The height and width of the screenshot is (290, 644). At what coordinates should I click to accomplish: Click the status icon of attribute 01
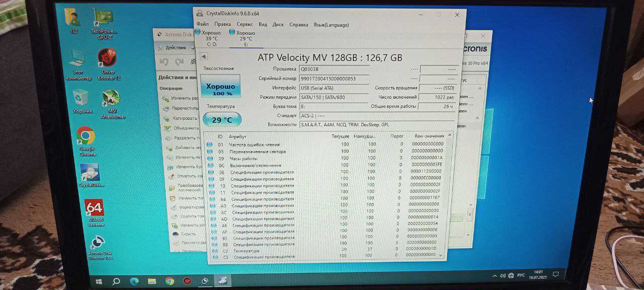coord(210,144)
